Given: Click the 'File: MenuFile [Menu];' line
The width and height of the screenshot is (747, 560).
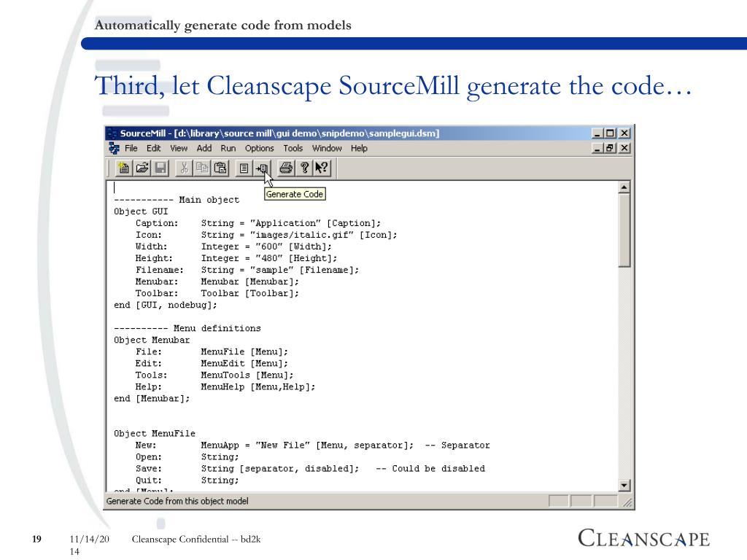Looking at the screenshot, I should click(212, 352).
